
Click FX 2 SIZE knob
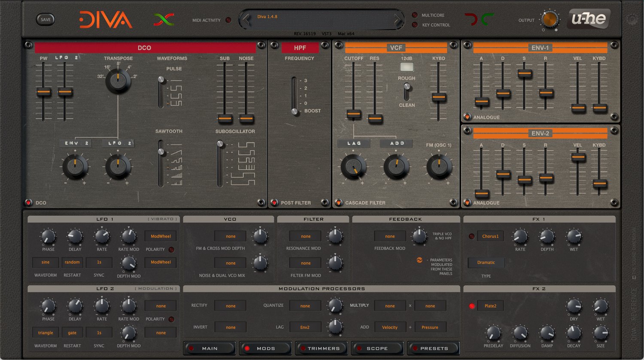coord(600,333)
